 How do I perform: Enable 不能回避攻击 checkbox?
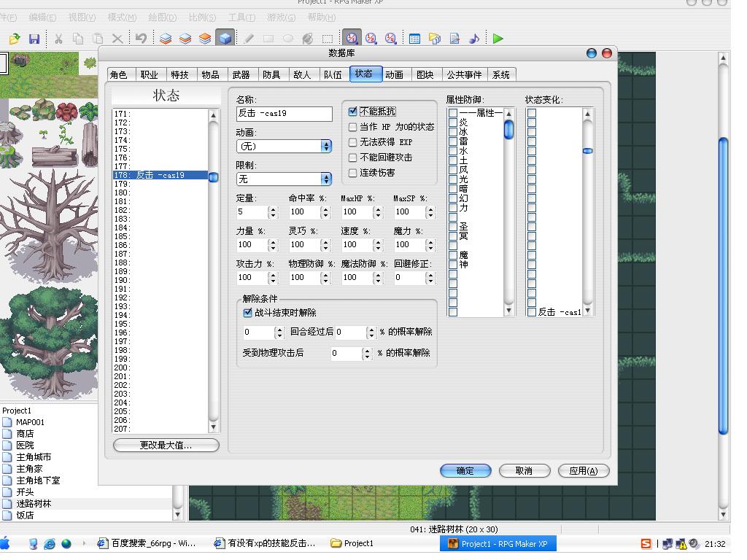(352, 157)
